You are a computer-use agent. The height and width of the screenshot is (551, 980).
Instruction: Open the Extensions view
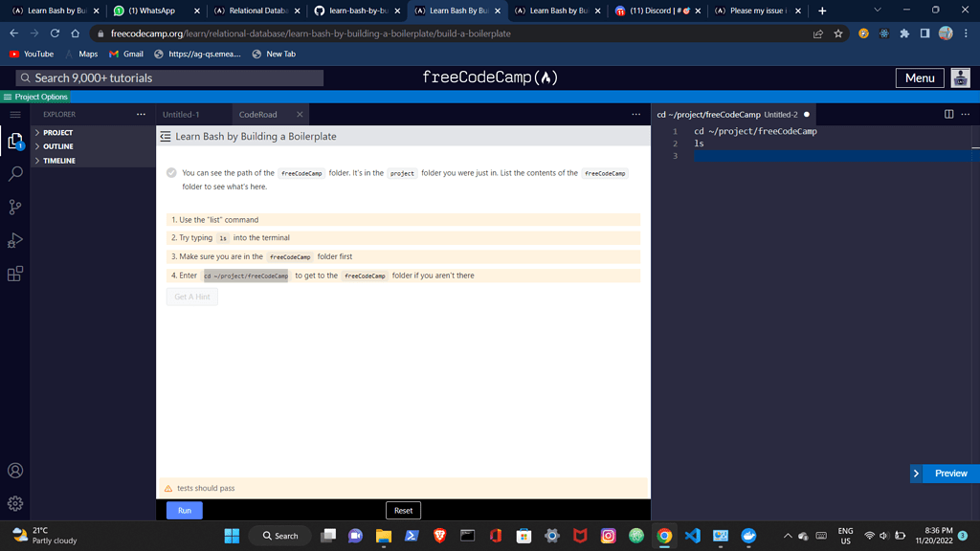point(15,274)
